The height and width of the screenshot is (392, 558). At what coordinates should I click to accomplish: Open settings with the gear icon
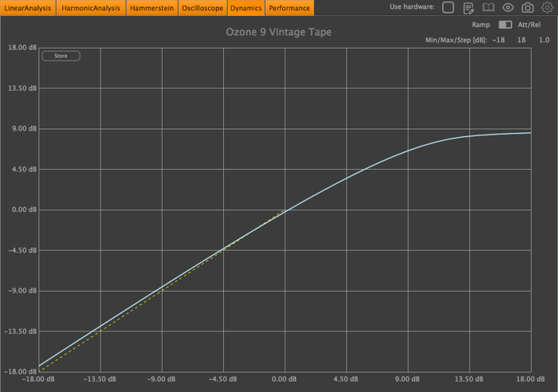click(547, 7)
